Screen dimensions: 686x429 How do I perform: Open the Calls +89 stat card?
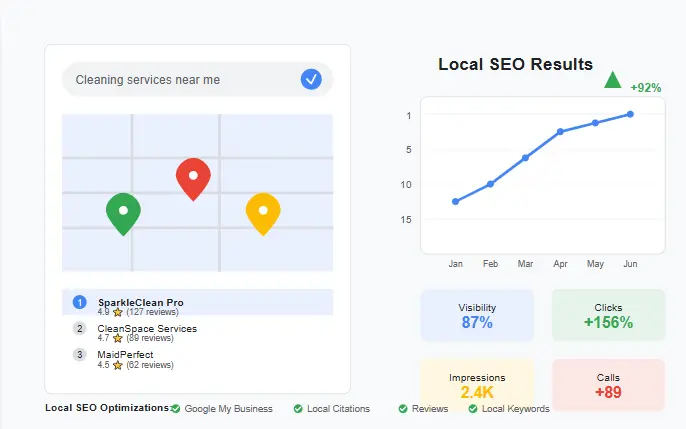pyautogui.click(x=608, y=384)
